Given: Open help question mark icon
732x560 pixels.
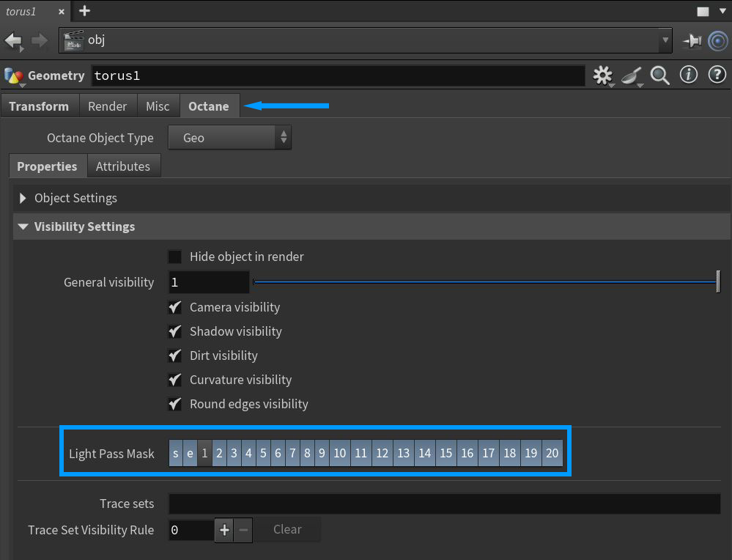Looking at the screenshot, I should point(717,75).
